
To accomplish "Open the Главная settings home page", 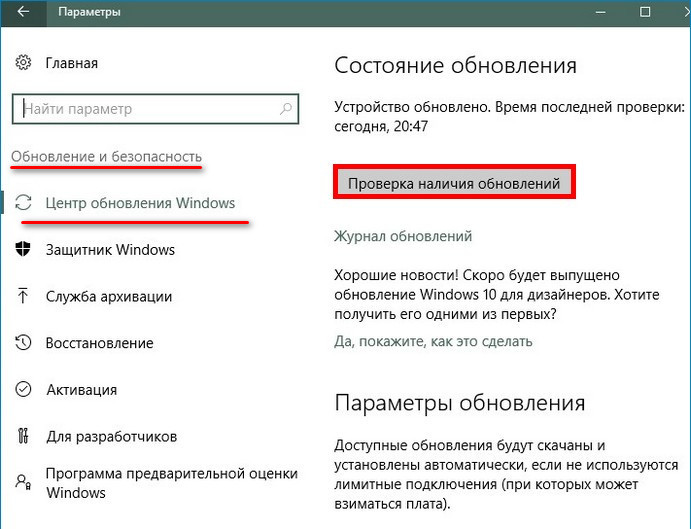I will pyautogui.click(x=71, y=63).
